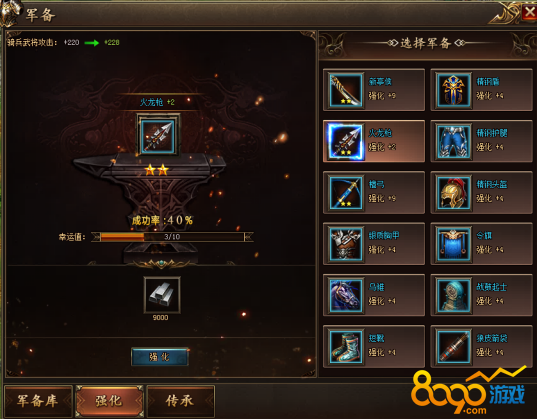Choose the golden red-plumed helmet icon
This screenshot has height=419, width=537.
[x=453, y=193]
